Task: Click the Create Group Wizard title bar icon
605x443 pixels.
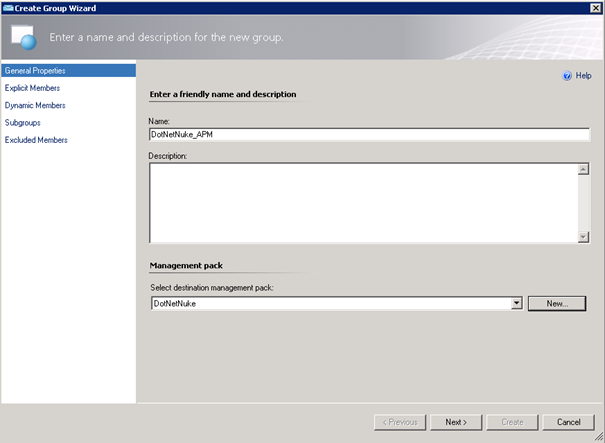Action: click(8, 7)
